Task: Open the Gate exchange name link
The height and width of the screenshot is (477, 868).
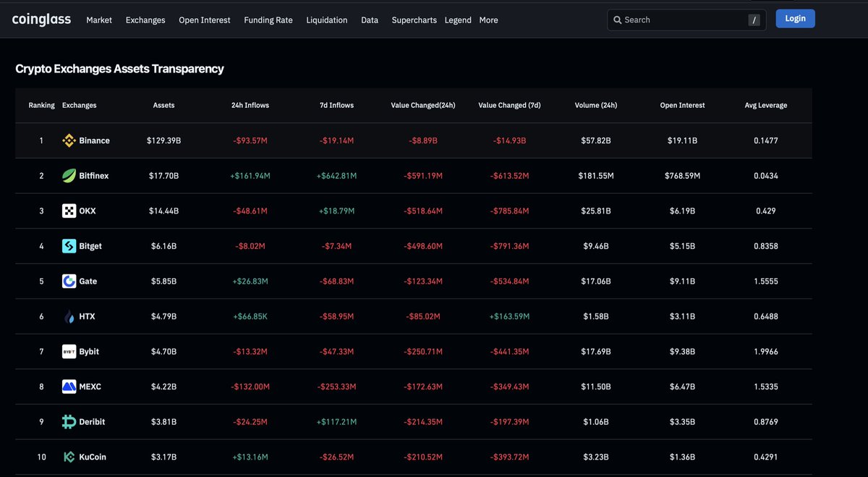Action: 88,282
